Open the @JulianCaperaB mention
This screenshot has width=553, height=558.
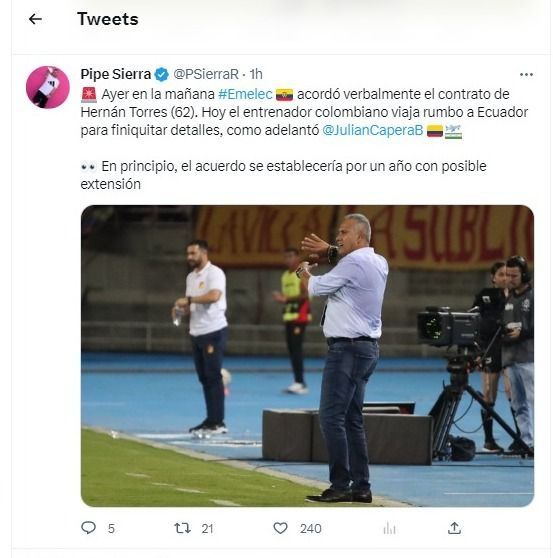pos(373,130)
